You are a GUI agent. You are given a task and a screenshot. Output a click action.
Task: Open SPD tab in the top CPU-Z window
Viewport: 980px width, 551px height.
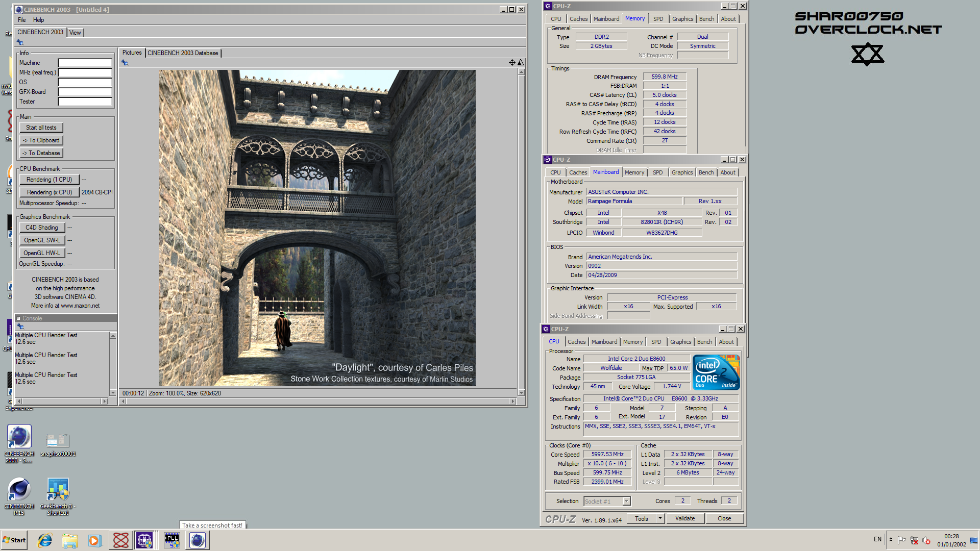658,19
